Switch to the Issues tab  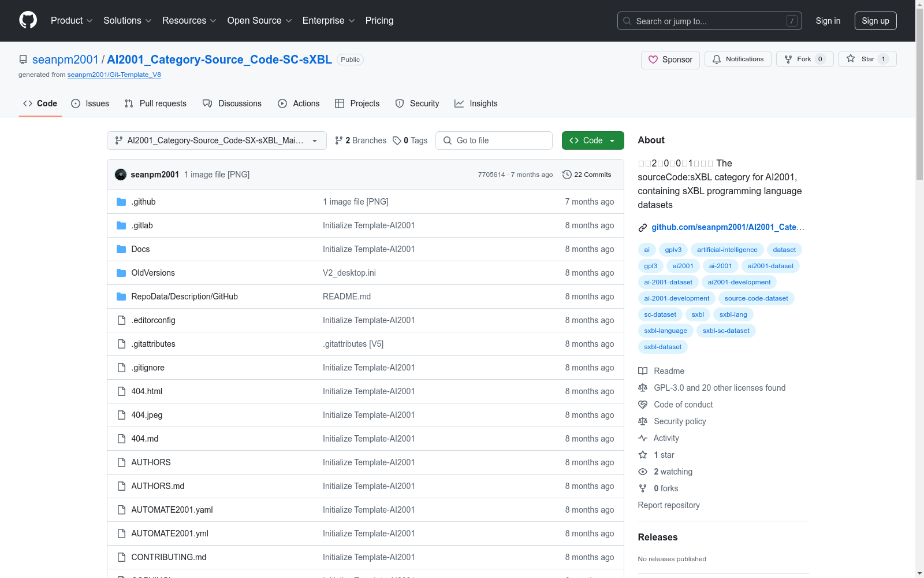pos(90,103)
